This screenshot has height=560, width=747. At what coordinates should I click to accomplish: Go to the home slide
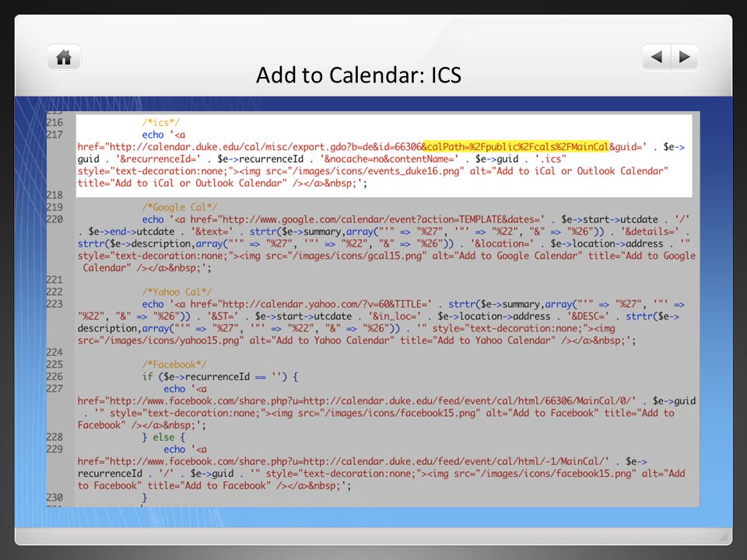pyautogui.click(x=64, y=58)
